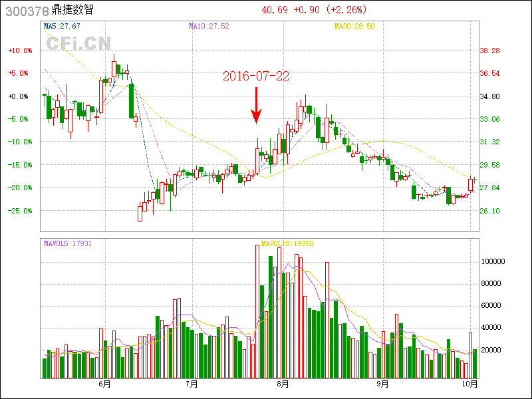Screen dimensions: 532x399
Task: Click the current price 40.69 text
Action: [x=275, y=10]
